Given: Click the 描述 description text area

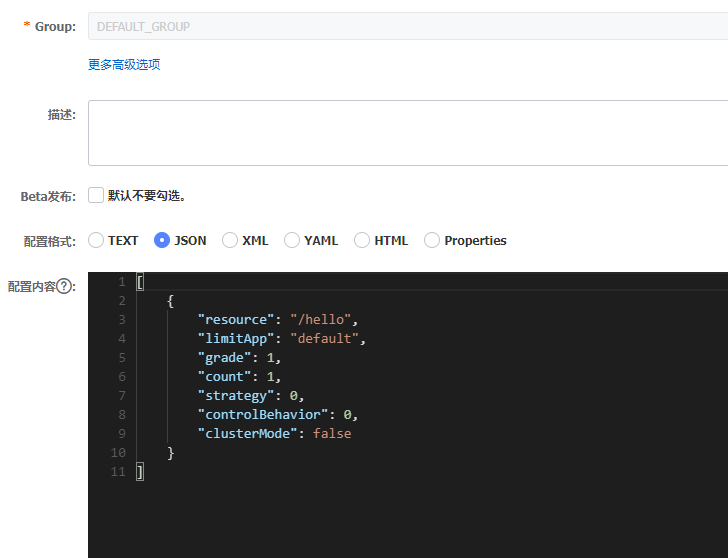Looking at the screenshot, I should pyautogui.click(x=408, y=133).
